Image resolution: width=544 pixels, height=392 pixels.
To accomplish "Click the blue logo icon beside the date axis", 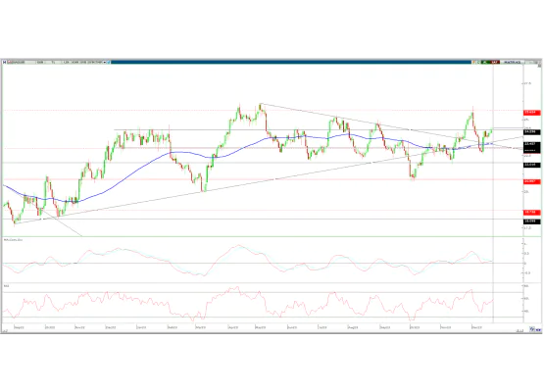I will 532,329.
